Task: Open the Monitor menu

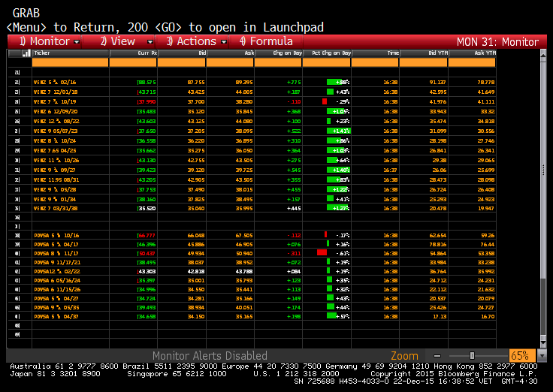Action: coord(44,41)
